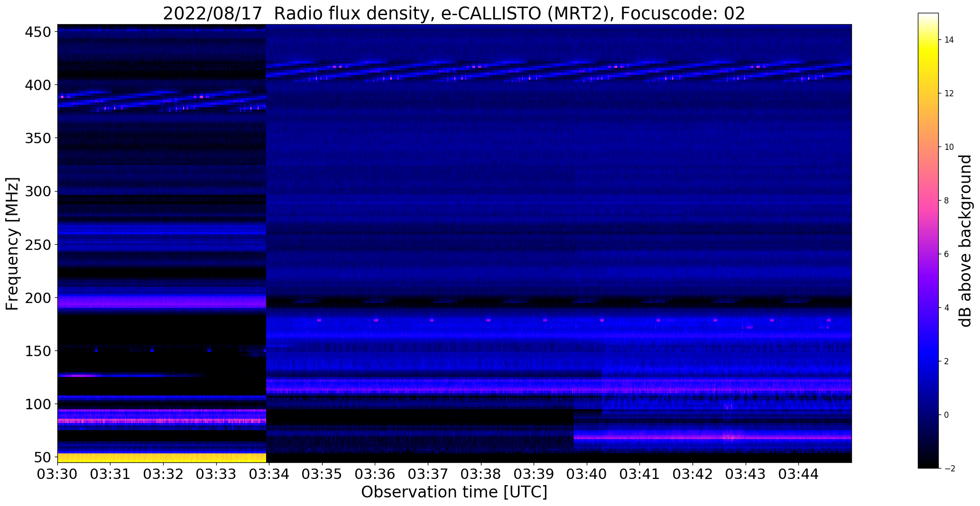Click the 350 frequency tick label

coord(37,138)
